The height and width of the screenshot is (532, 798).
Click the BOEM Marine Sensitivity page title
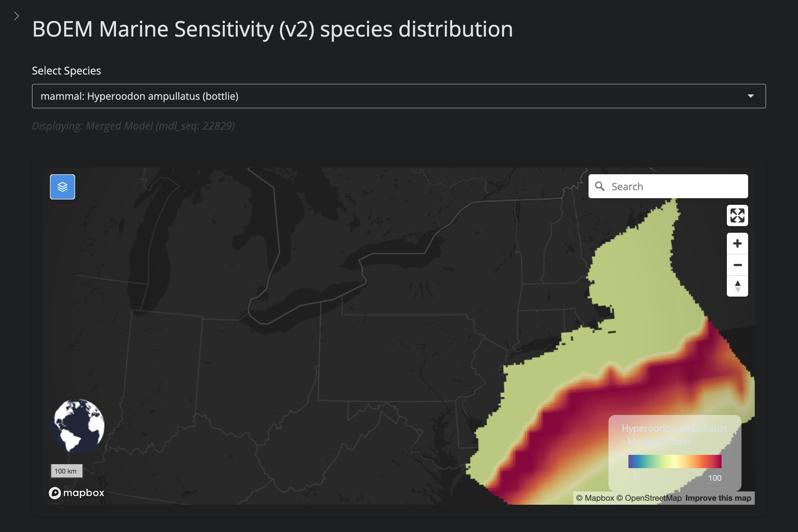[272, 29]
